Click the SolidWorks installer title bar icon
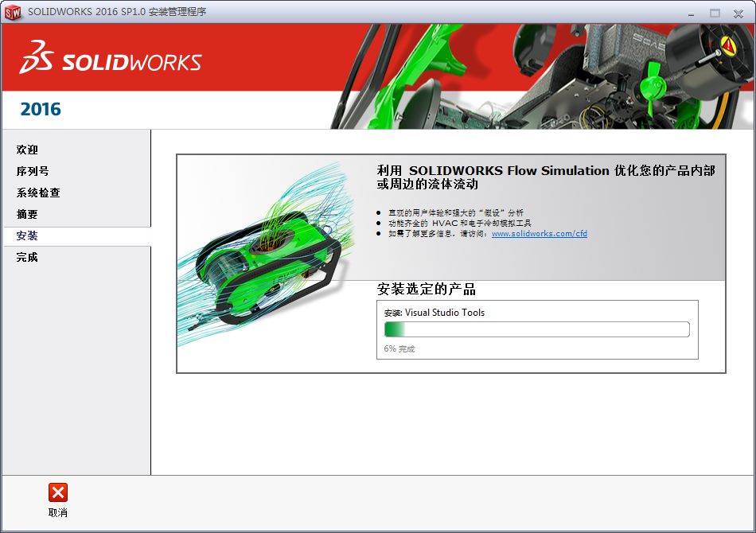 point(11,12)
